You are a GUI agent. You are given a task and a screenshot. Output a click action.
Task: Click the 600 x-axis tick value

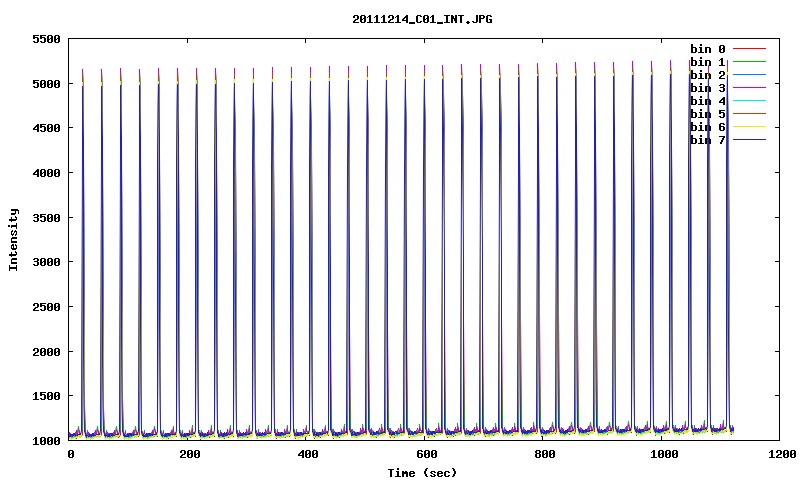pos(426,454)
